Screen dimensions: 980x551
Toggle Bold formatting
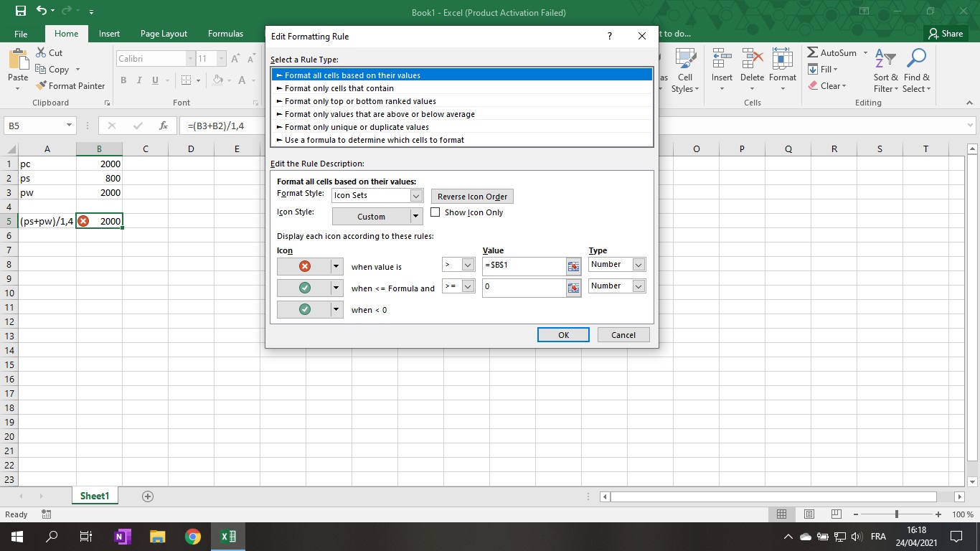[124, 80]
